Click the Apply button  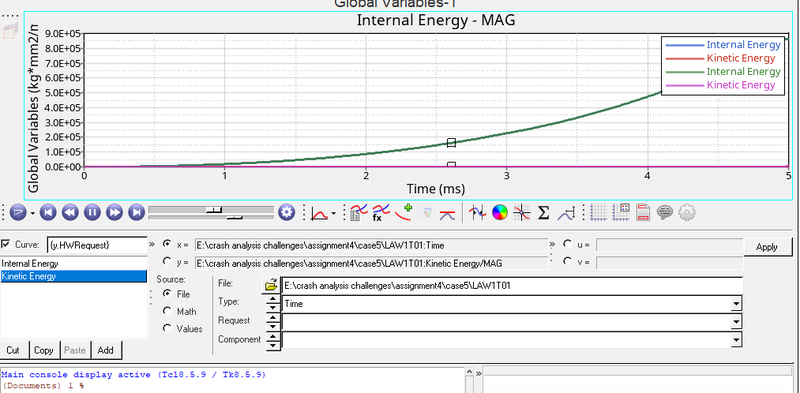tap(766, 247)
